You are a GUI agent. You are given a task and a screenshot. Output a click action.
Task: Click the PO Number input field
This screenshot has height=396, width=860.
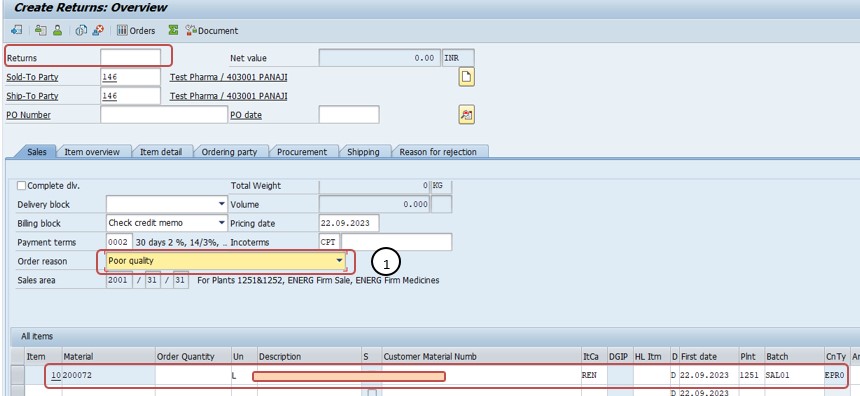pos(163,115)
